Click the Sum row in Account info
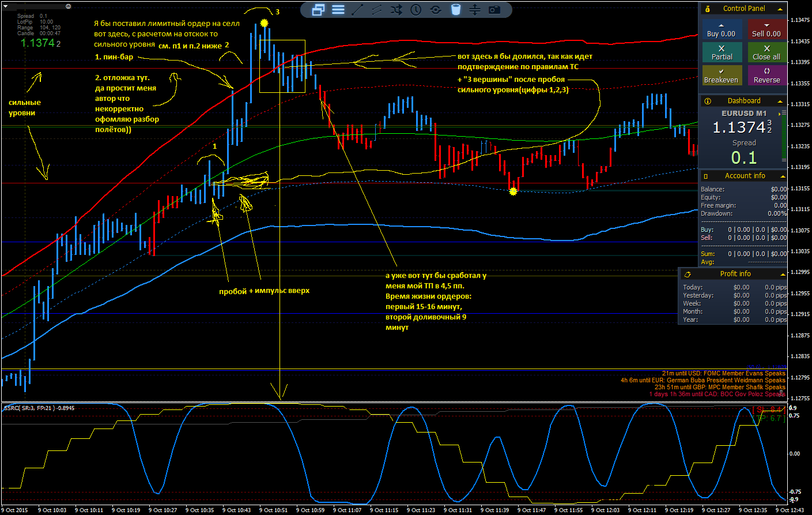 [743, 254]
